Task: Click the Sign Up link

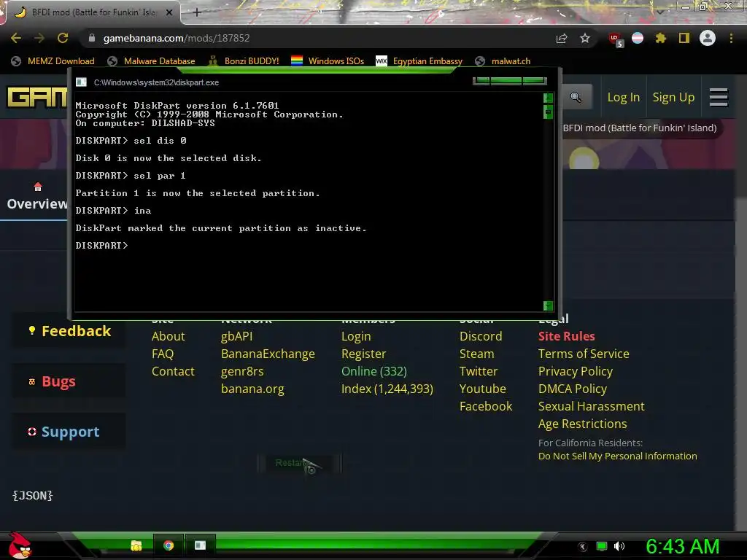Action: click(673, 97)
